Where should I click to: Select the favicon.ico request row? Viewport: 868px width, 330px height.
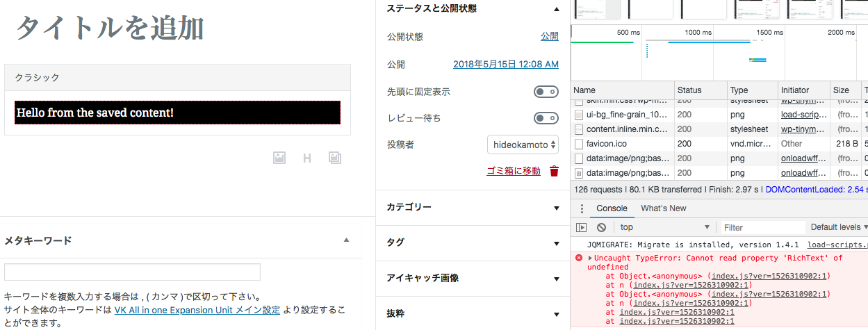point(719,144)
